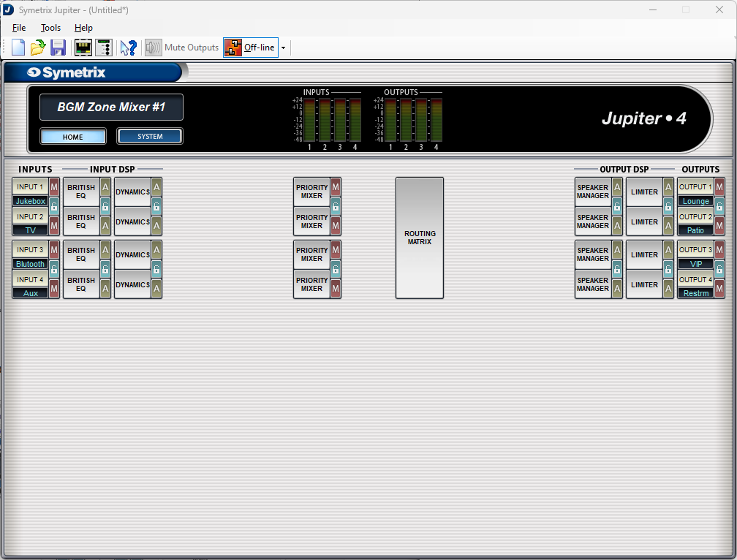This screenshot has height=560, width=737.
Task: Open the Tools menu
Action: coord(50,28)
